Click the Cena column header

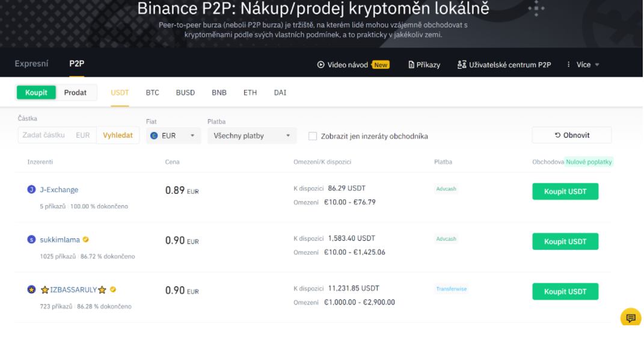pyautogui.click(x=172, y=162)
